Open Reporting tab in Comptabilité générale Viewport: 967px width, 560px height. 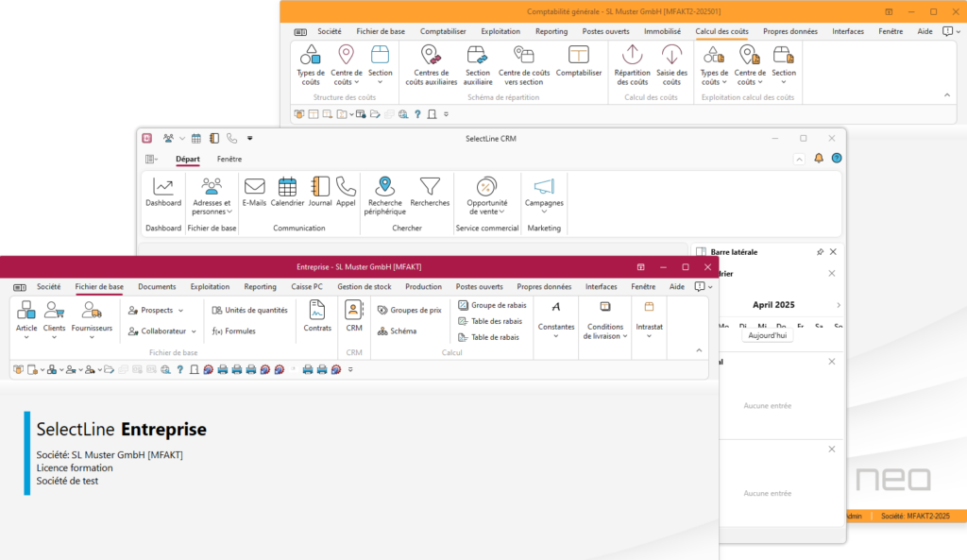(551, 31)
